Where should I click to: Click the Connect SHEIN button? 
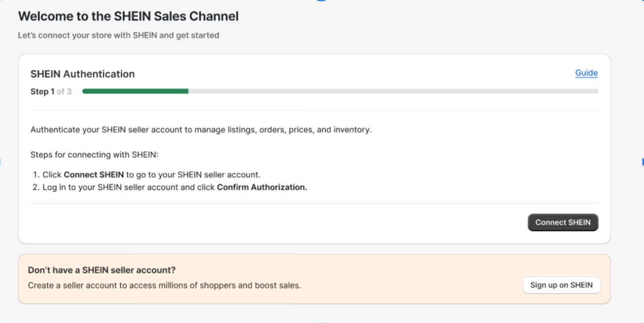[563, 222]
